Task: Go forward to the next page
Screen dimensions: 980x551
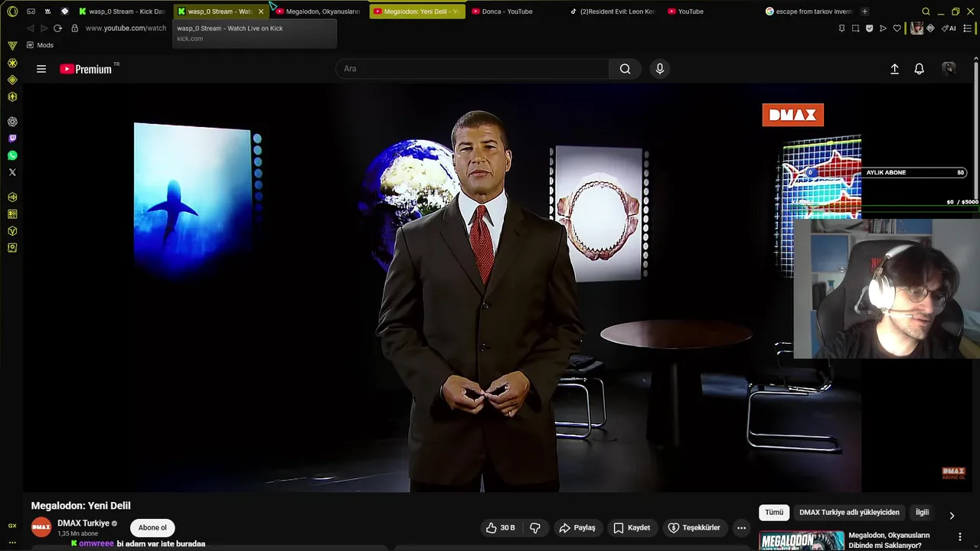Action: click(44, 28)
